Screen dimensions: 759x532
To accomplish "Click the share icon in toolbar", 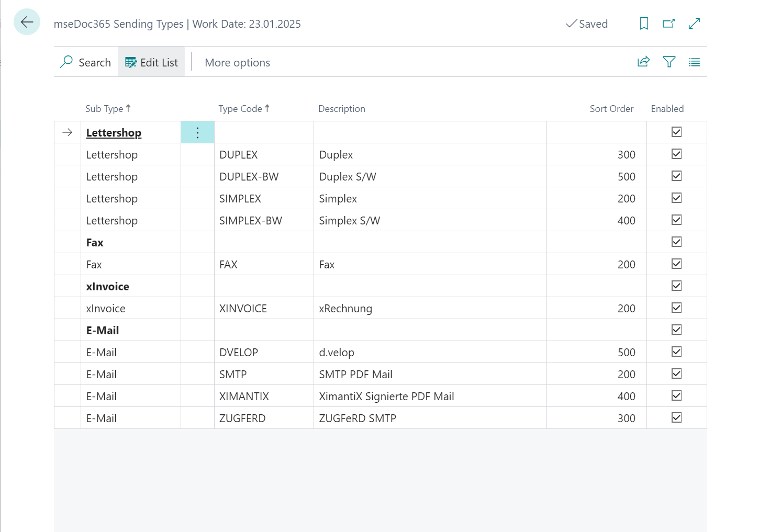I will tap(643, 62).
